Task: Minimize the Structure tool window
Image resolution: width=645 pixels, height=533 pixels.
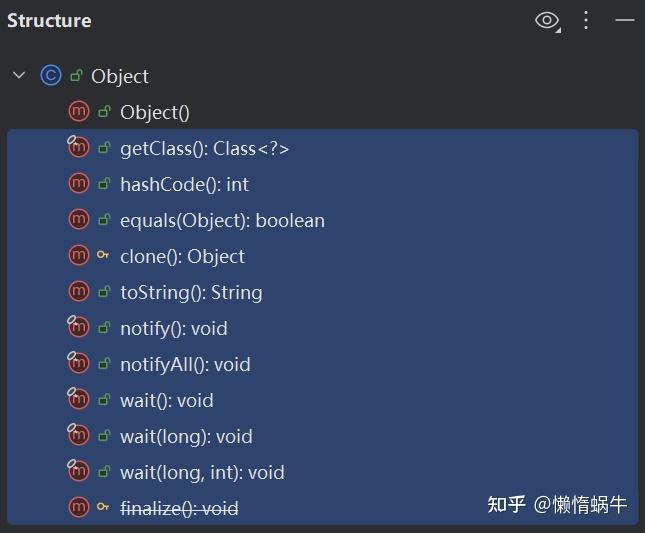Action: tap(625, 20)
